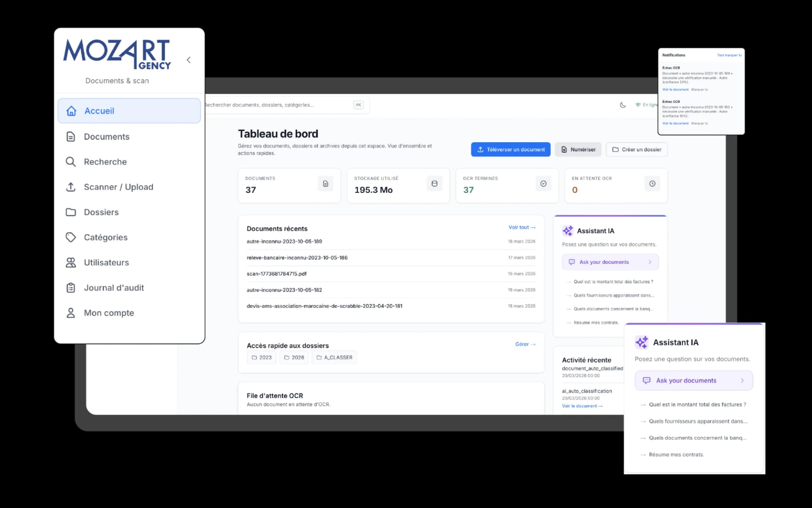Click the Créer un dossier button

(636, 149)
